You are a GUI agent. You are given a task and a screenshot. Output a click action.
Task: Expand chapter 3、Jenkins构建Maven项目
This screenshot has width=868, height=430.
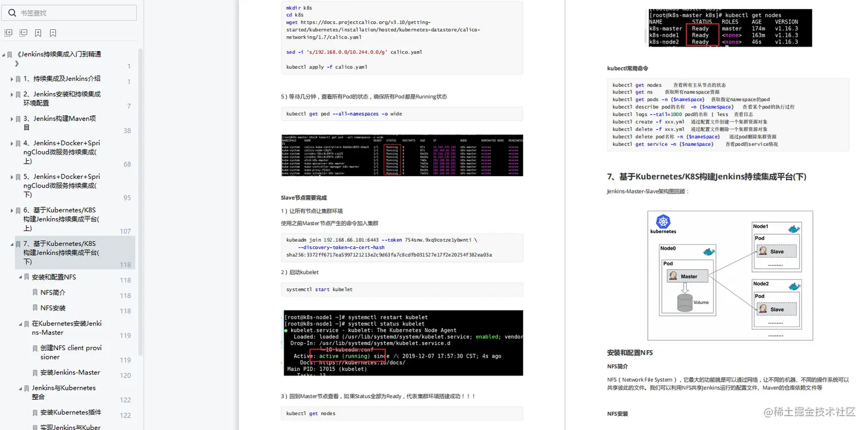[11, 119]
